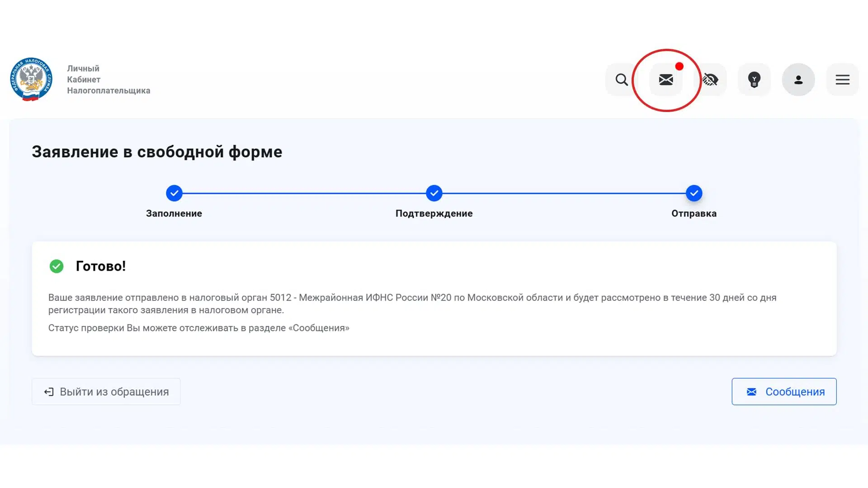Click progress line between Заполнение and Подтверждение
868x488 pixels.
point(304,193)
